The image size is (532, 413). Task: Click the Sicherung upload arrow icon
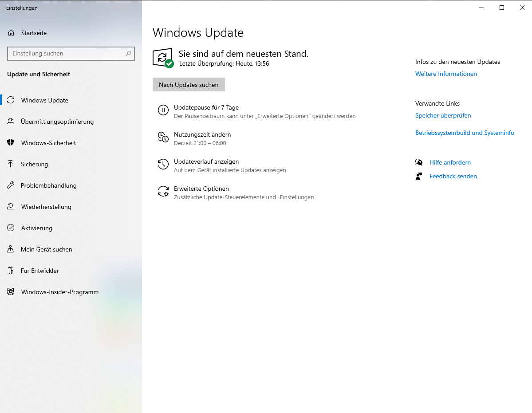[11, 164]
